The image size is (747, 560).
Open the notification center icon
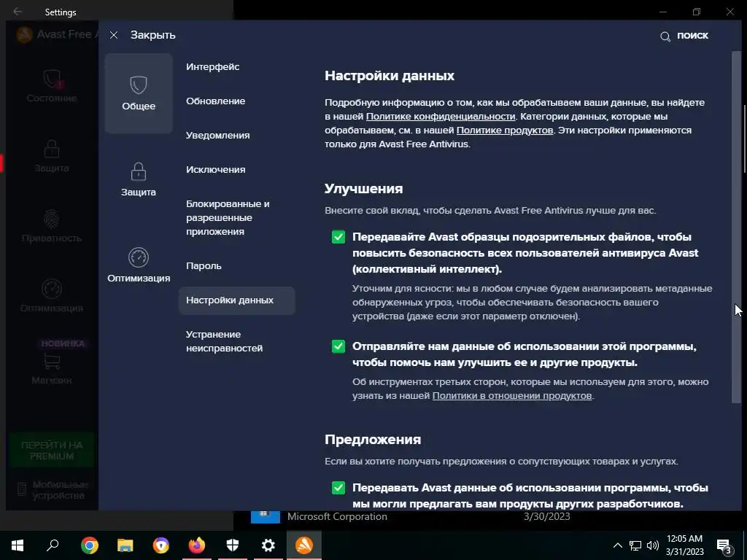724,546
